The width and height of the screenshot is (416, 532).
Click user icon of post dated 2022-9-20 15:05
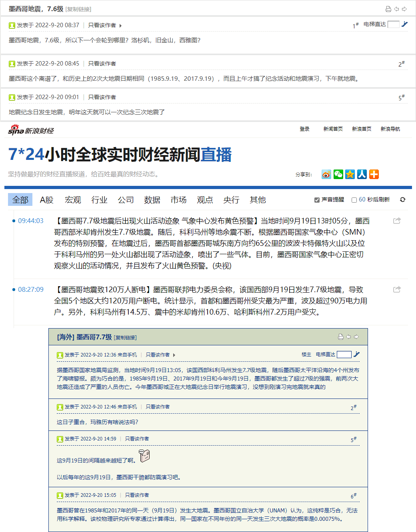click(x=60, y=495)
